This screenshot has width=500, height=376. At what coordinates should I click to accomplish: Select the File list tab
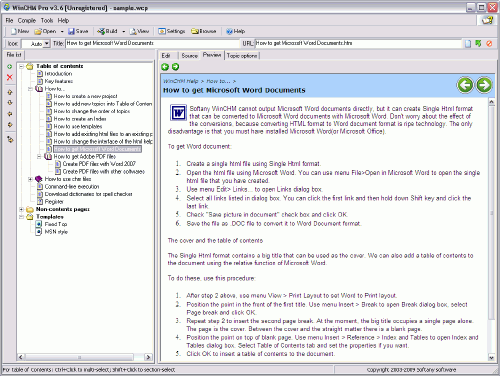tap(14, 55)
